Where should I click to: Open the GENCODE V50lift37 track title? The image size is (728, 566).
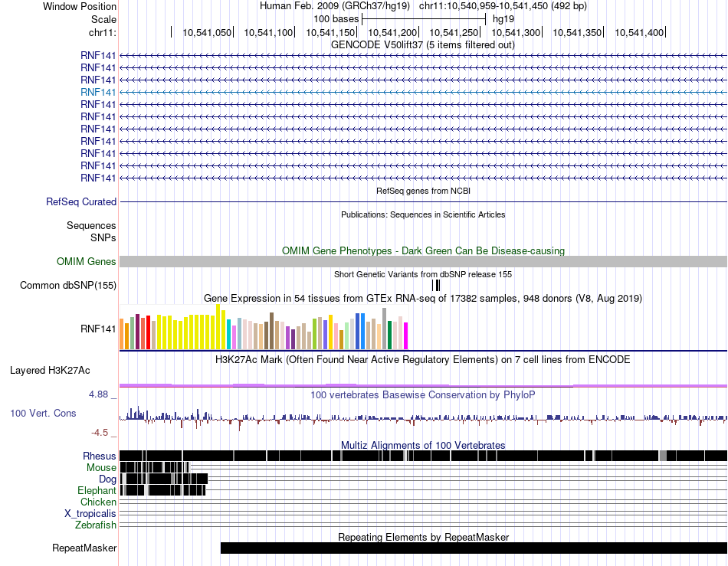click(x=422, y=45)
